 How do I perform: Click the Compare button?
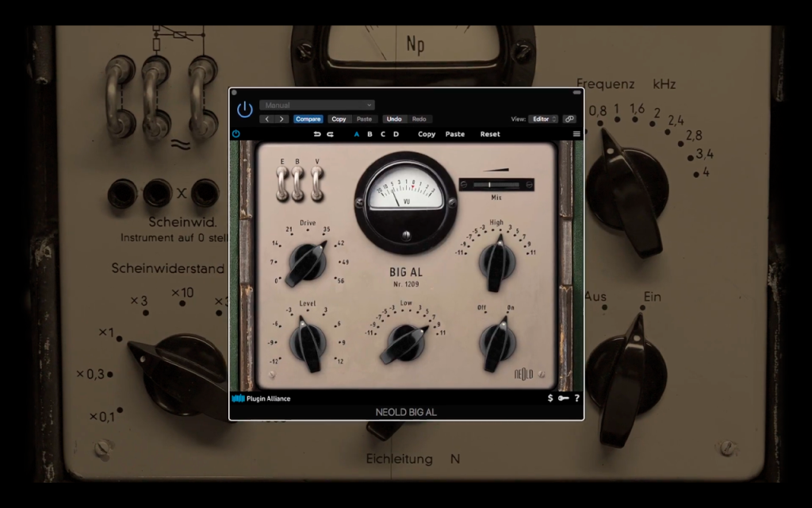308,119
